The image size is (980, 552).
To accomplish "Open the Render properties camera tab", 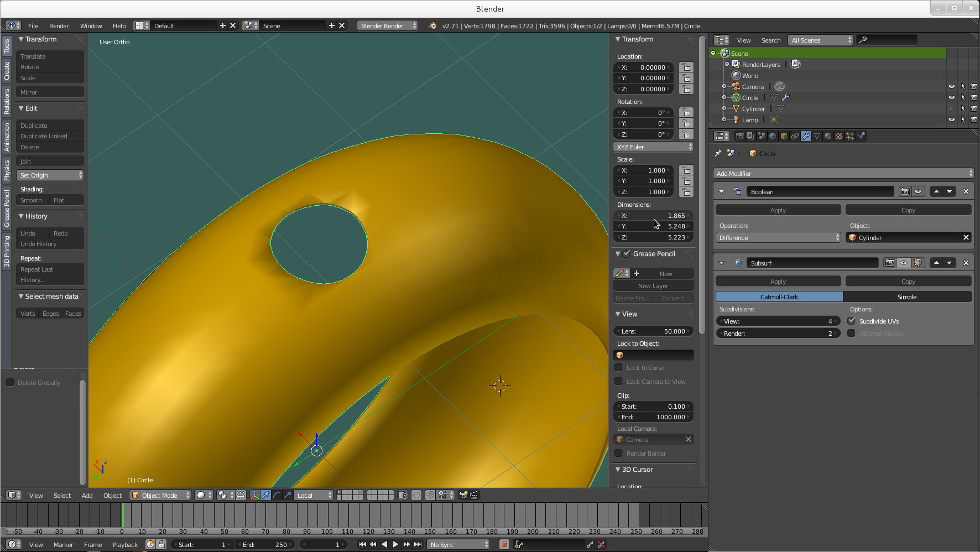I will 739,136.
